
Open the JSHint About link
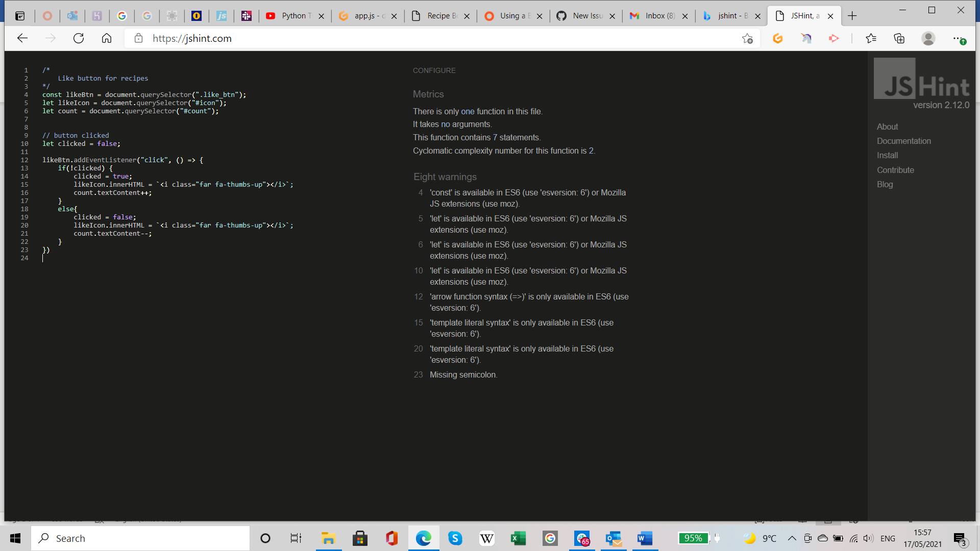coord(887,127)
